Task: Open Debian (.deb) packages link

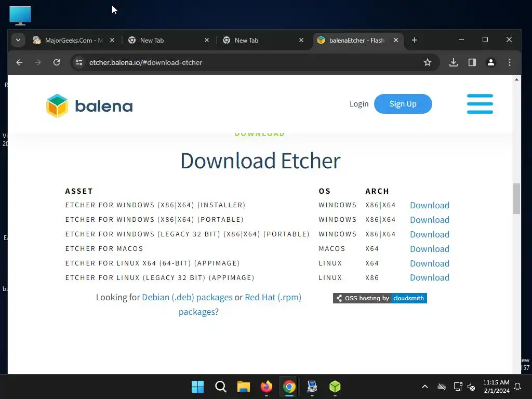Action: point(187,297)
